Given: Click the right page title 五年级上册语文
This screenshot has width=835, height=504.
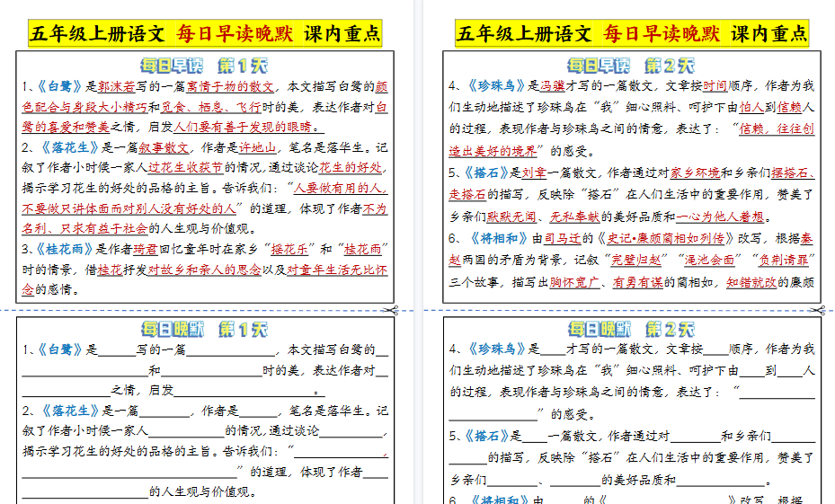Looking at the screenshot, I should 524,33.
